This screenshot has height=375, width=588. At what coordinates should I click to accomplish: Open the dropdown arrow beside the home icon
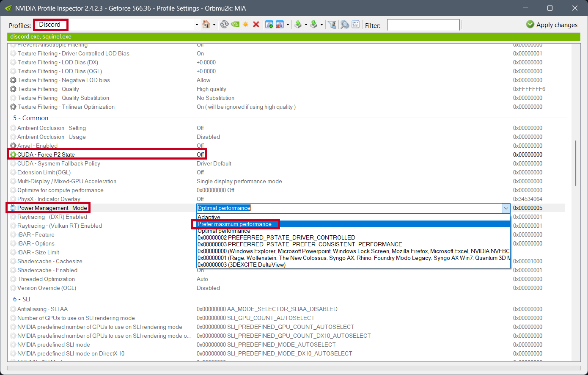(x=214, y=25)
